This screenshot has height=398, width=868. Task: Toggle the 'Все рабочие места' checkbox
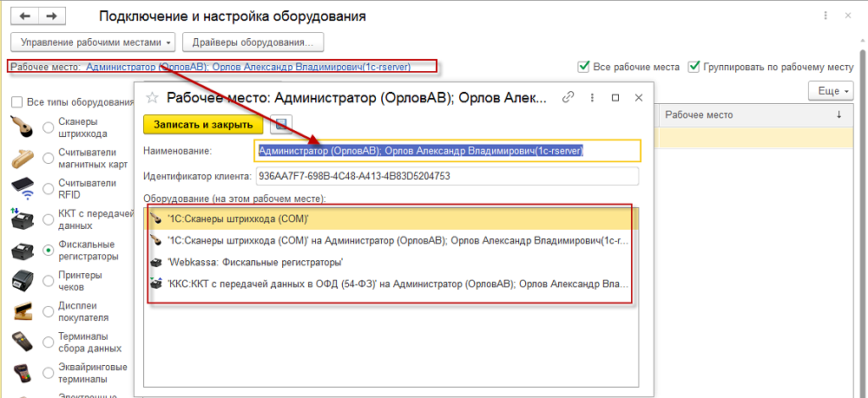[x=583, y=67]
